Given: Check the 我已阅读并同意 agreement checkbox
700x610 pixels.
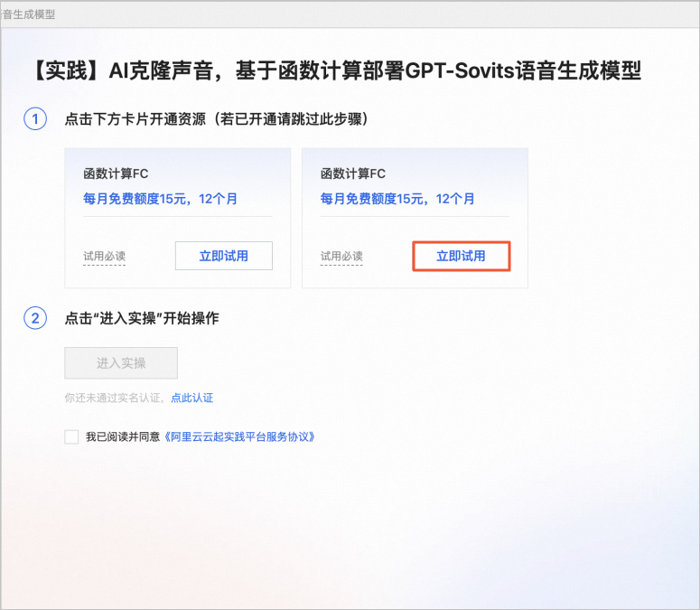Looking at the screenshot, I should (71, 436).
